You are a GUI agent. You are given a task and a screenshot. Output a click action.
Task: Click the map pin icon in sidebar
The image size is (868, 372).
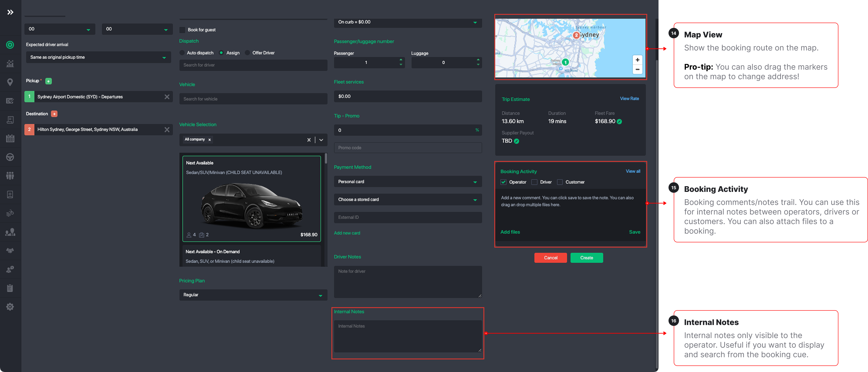coord(10,82)
